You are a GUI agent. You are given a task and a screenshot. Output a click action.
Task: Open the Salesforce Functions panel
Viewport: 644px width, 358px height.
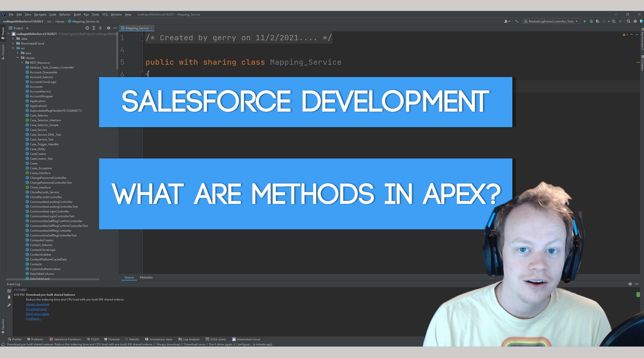click(66, 339)
